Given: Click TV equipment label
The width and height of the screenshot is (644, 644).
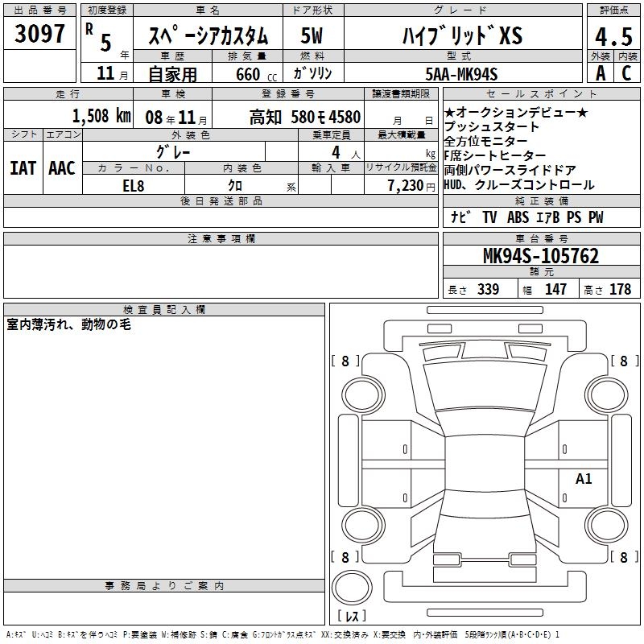Looking at the screenshot, I should click(489, 217).
